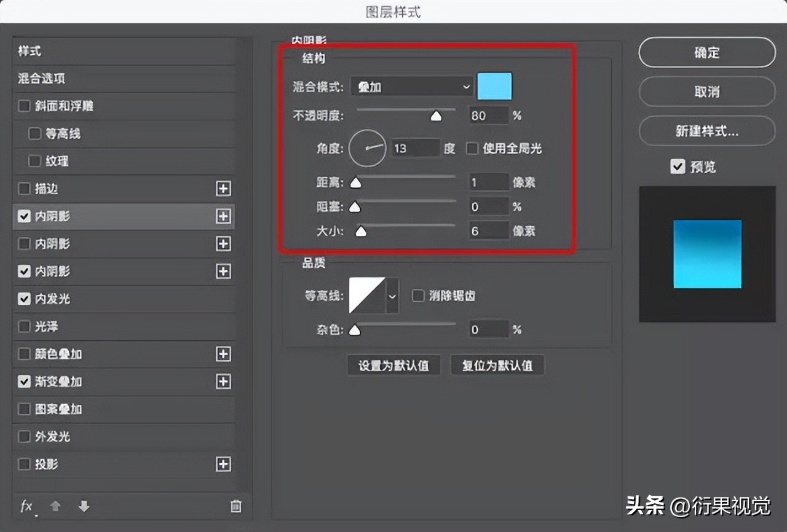Open the 混合模式 dropdown showing 叠加

(x=411, y=87)
